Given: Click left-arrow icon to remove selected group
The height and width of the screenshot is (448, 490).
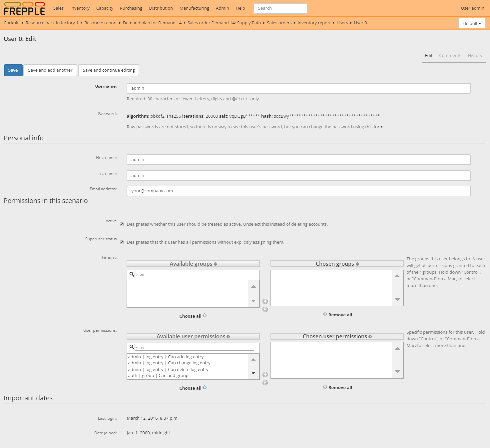Looking at the screenshot, I should coord(265,309).
